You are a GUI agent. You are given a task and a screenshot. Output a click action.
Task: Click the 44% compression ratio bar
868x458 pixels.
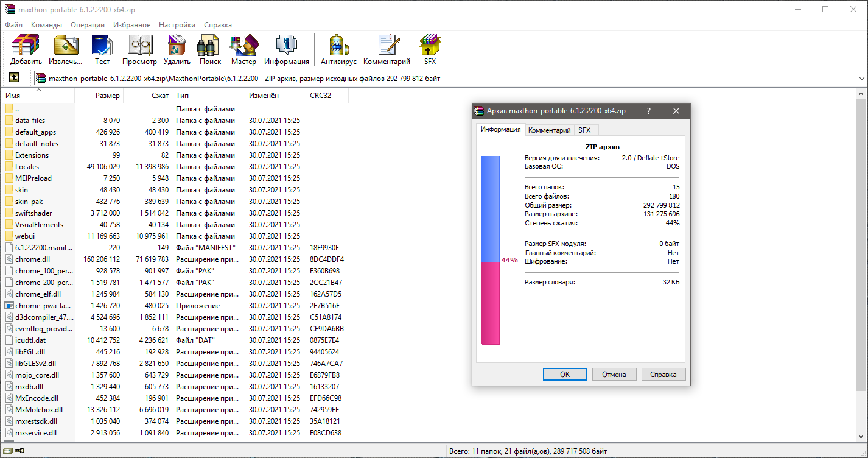pyautogui.click(x=491, y=250)
